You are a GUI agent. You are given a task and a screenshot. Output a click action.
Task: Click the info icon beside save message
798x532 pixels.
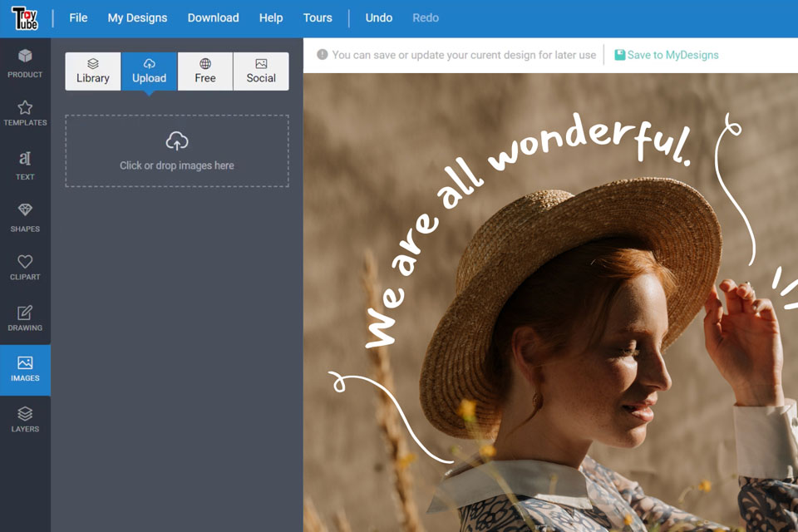(323, 55)
